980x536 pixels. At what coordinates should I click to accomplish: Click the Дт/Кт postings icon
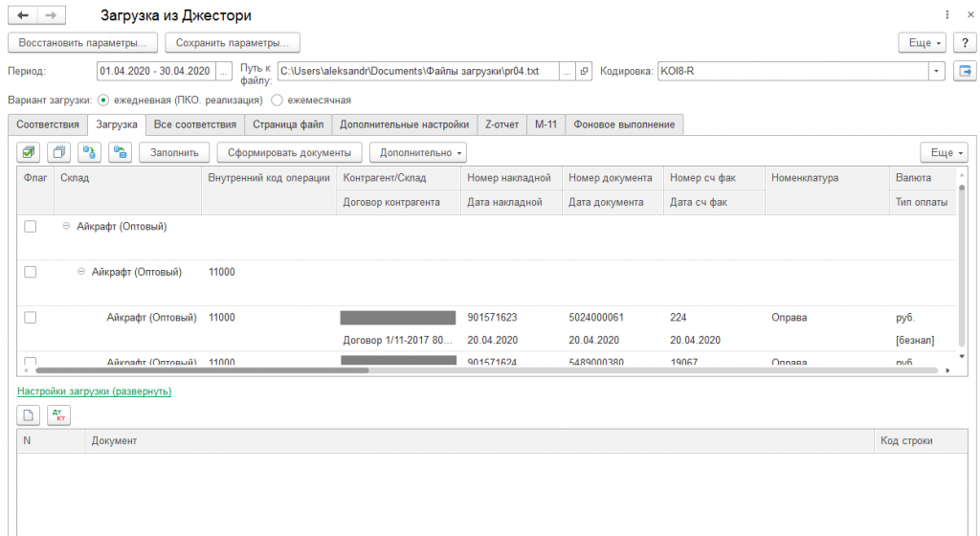tap(59, 414)
